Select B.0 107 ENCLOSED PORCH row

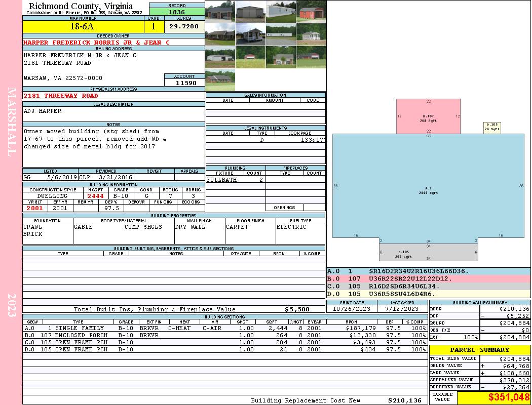pyautogui.click(x=224, y=335)
